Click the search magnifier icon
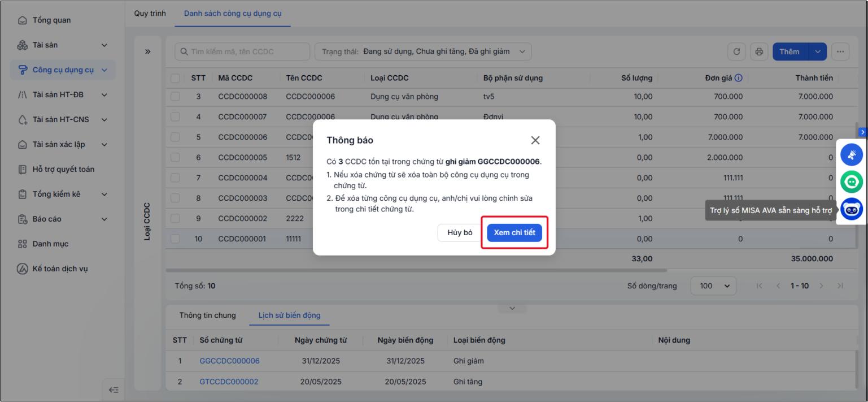The width and height of the screenshot is (868, 402). pyautogui.click(x=184, y=51)
